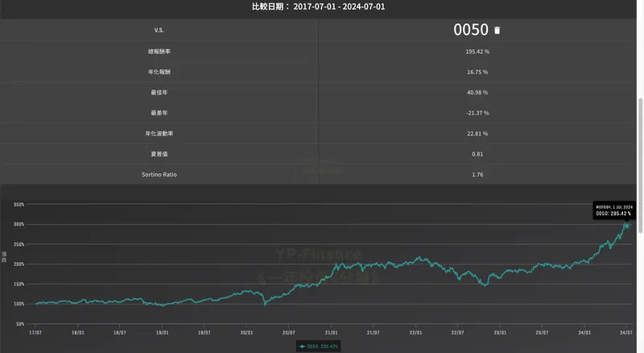The width and height of the screenshot is (644, 353).
Task: Click the 150% y-axis label
Action: pyautogui.click(x=19, y=284)
